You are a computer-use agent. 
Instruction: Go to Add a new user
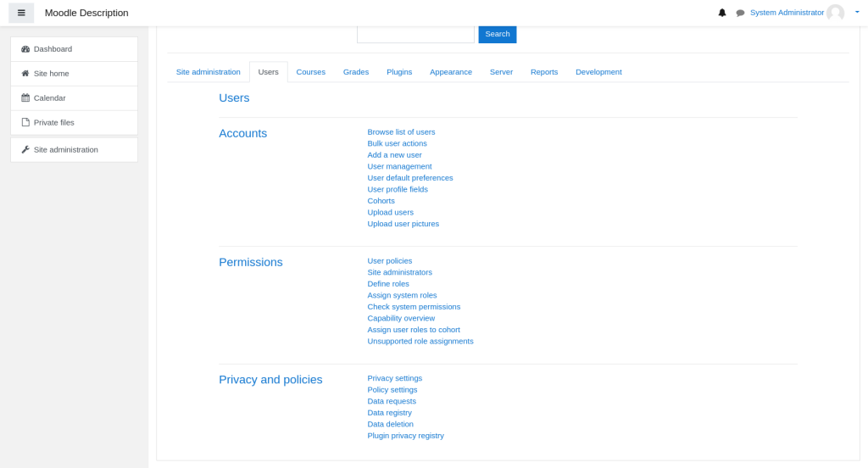pyautogui.click(x=394, y=155)
